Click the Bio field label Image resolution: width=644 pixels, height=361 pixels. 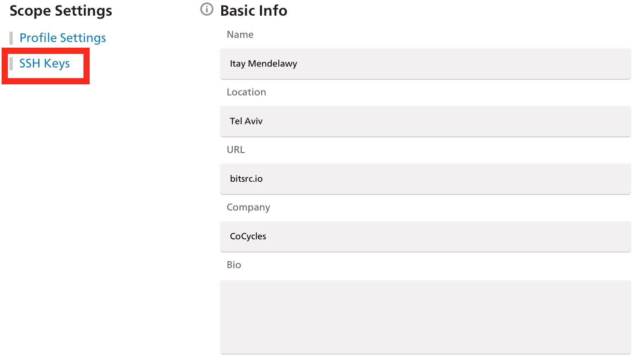click(x=234, y=265)
